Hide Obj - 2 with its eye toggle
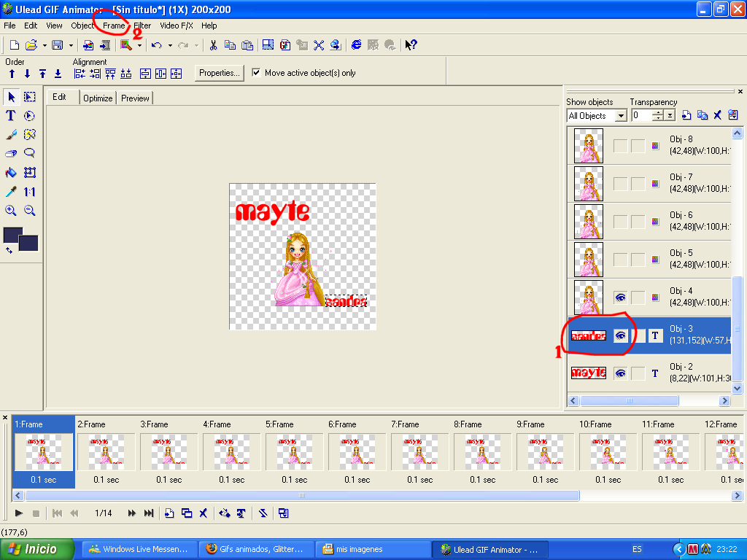 point(620,373)
